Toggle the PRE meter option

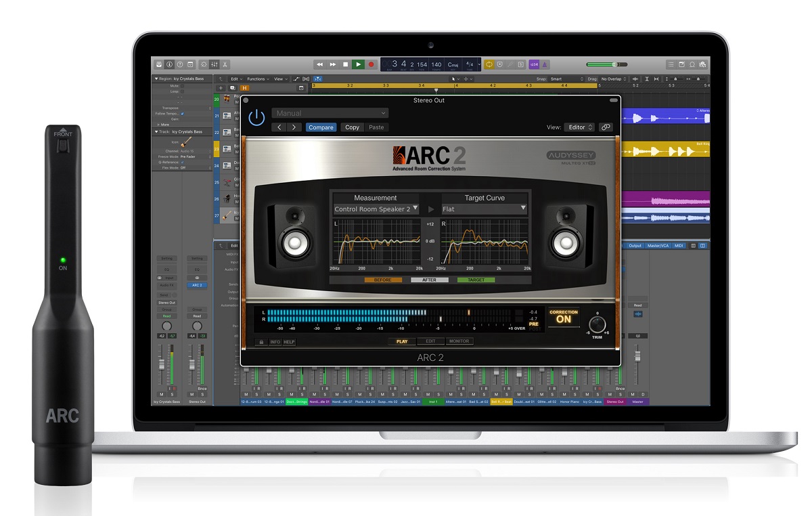[533, 324]
